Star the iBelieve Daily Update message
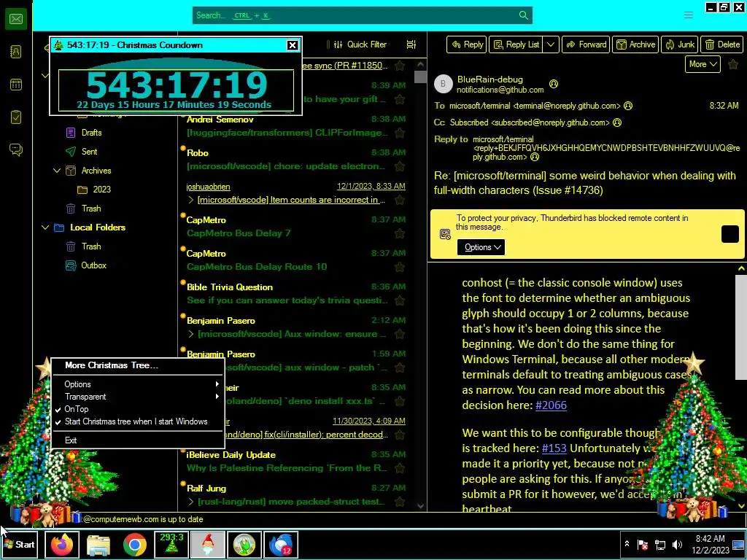Screen dimensions: 747x560 400,468
